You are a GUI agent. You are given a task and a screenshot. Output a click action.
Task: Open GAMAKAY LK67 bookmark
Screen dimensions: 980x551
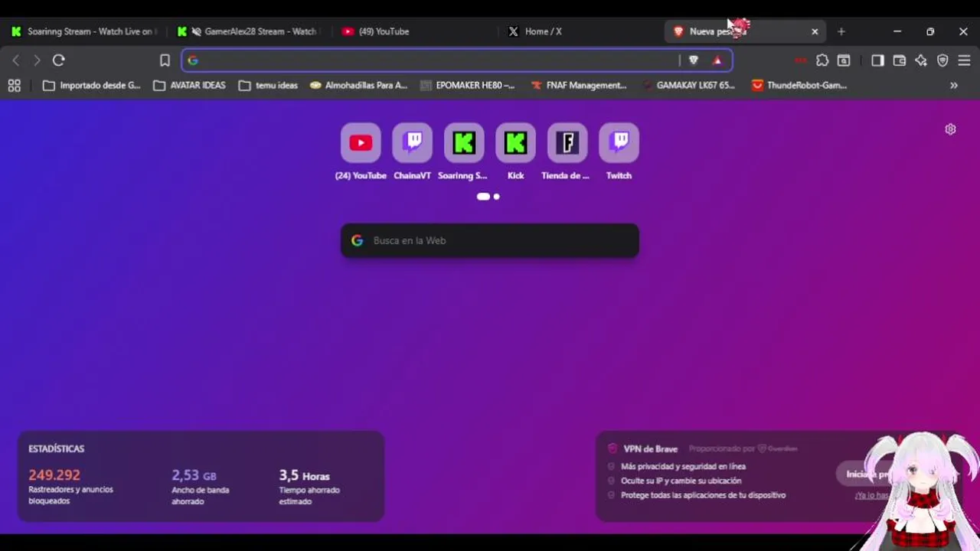pos(688,86)
